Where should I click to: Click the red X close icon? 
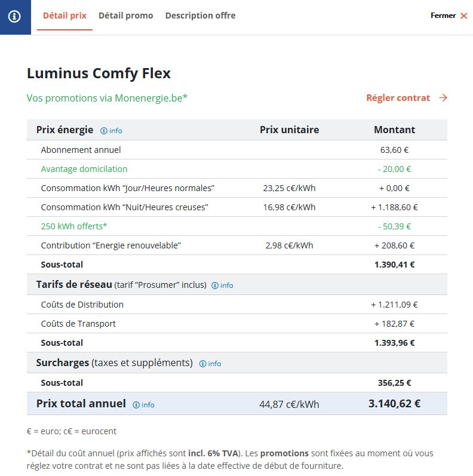tap(463, 16)
